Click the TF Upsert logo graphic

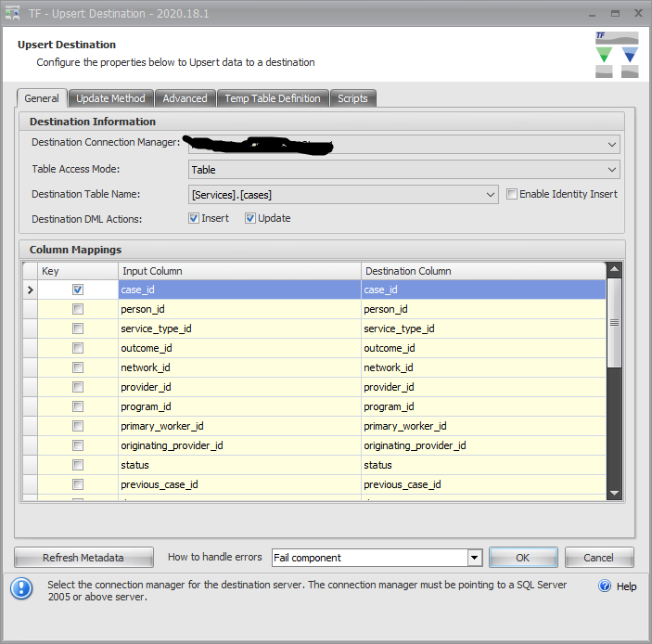[x=617, y=55]
